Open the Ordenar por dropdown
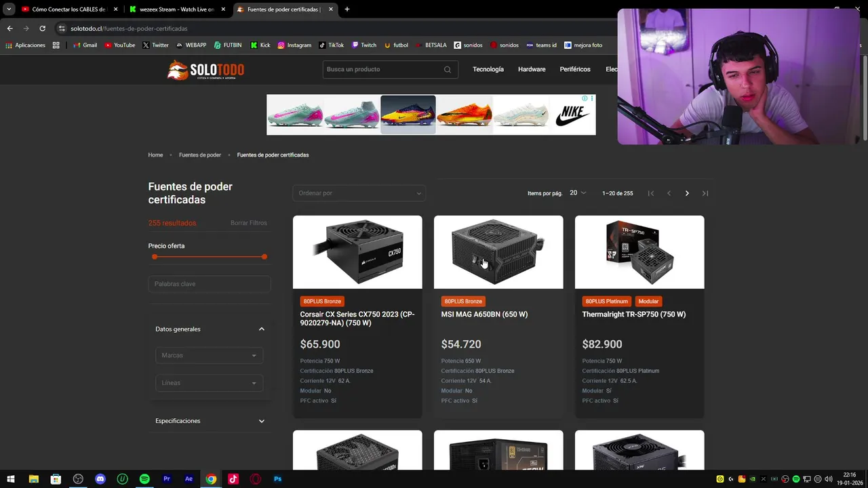Viewport: 868px width, 488px height. [x=359, y=193]
